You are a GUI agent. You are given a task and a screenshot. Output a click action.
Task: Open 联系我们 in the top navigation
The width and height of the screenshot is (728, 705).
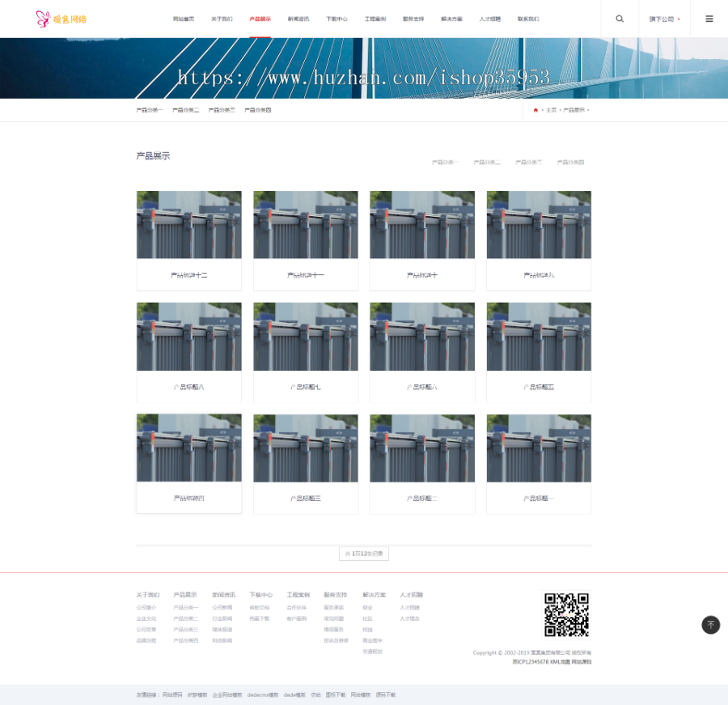coord(528,19)
